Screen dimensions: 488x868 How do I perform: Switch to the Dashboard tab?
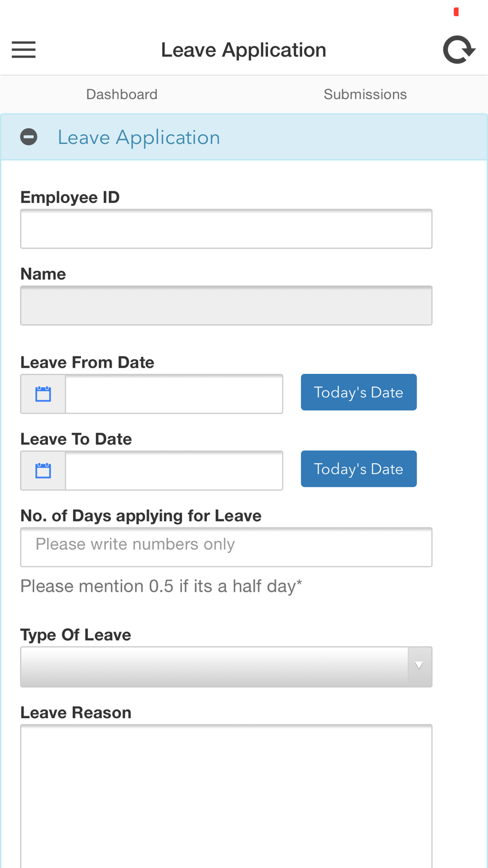tap(122, 94)
